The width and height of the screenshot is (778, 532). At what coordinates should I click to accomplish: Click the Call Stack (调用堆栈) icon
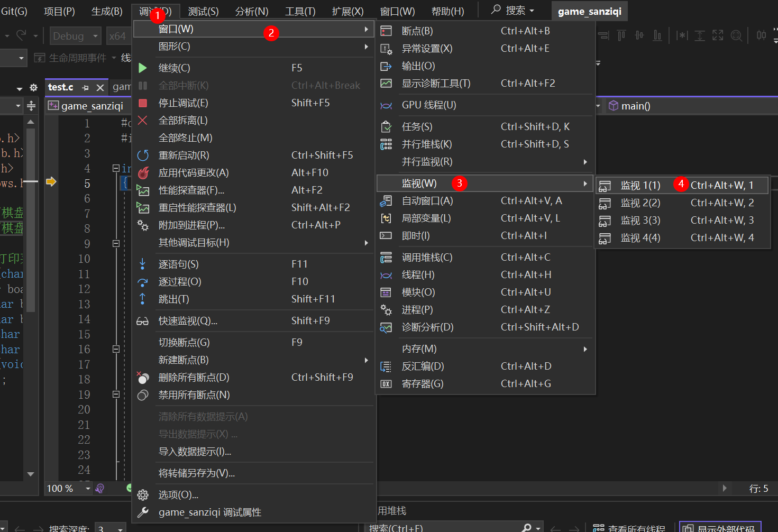point(386,257)
